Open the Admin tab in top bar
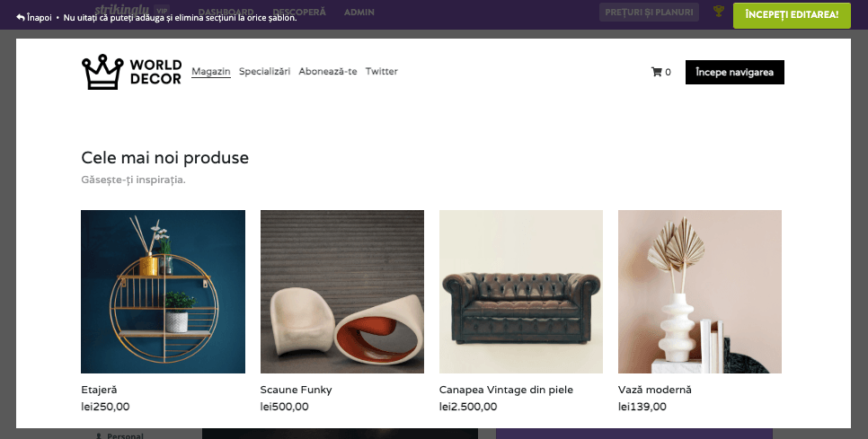868x439 pixels. (x=359, y=12)
